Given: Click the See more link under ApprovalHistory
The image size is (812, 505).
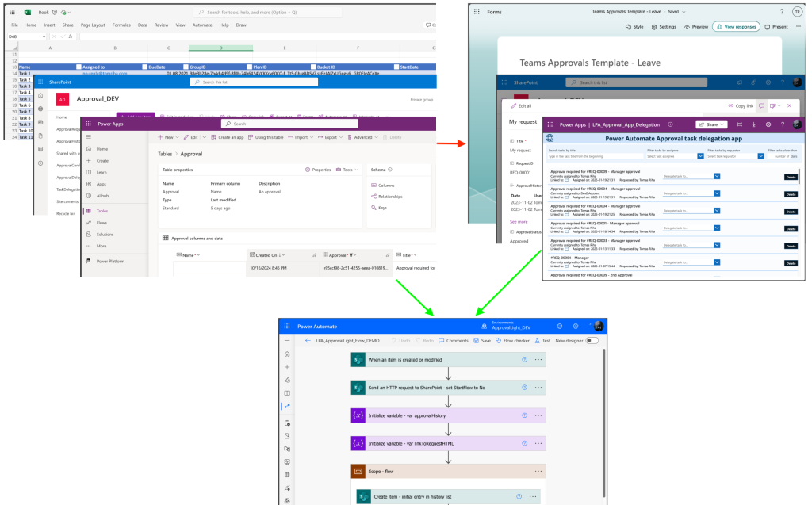Looking at the screenshot, I should tap(519, 222).
